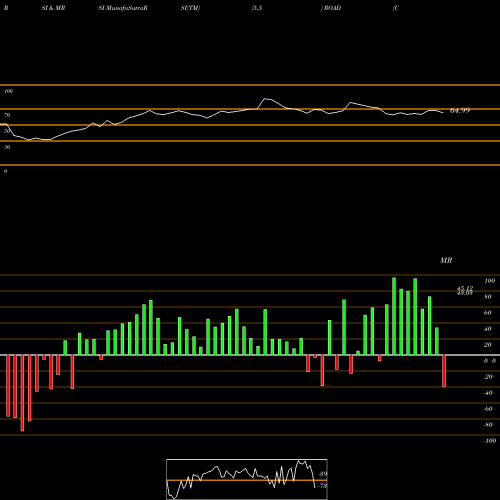The height and width of the screenshot is (500, 500).
Task: Click the 'ROAD' symbol text in header
Action: (332, 8)
